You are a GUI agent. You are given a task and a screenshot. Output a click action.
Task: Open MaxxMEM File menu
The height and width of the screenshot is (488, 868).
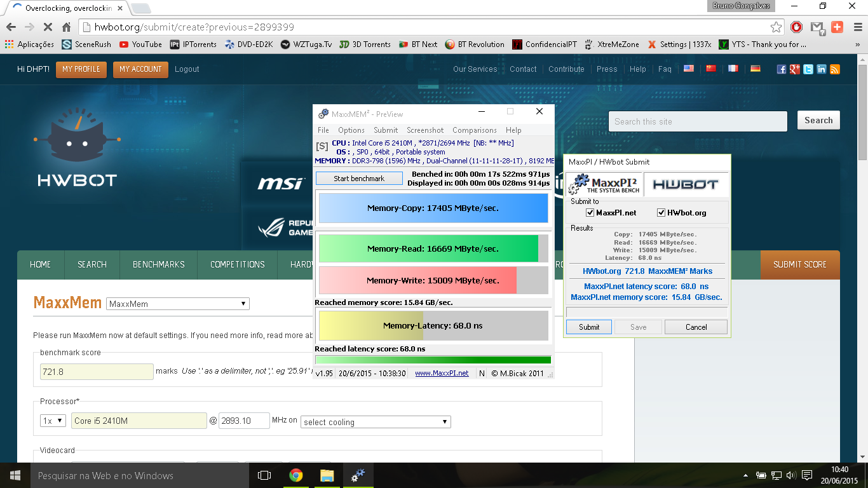point(323,130)
